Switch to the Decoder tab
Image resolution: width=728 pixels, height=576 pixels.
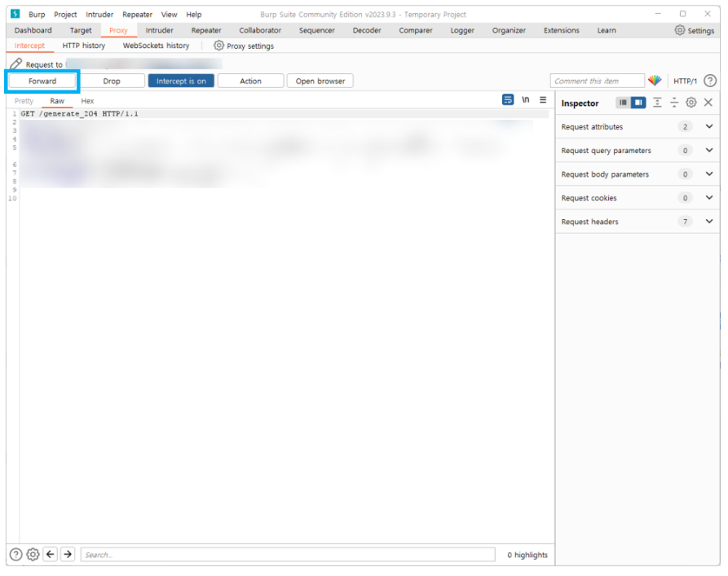coord(367,30)
